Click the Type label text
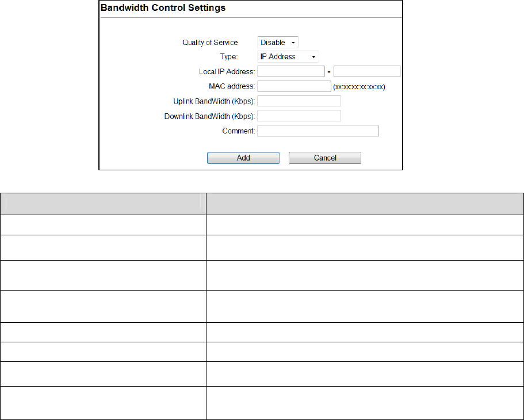The height and width of the screenshot is (420, 524). pyautogui.click(x=229, y=57)
